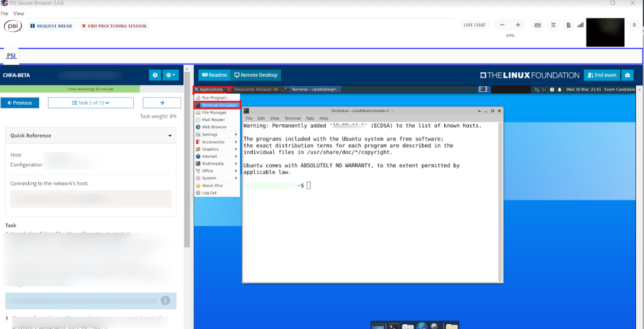Click the zoom out minus icon
Viewport: 644px width, 329px height.
click(x=502, y=25)
